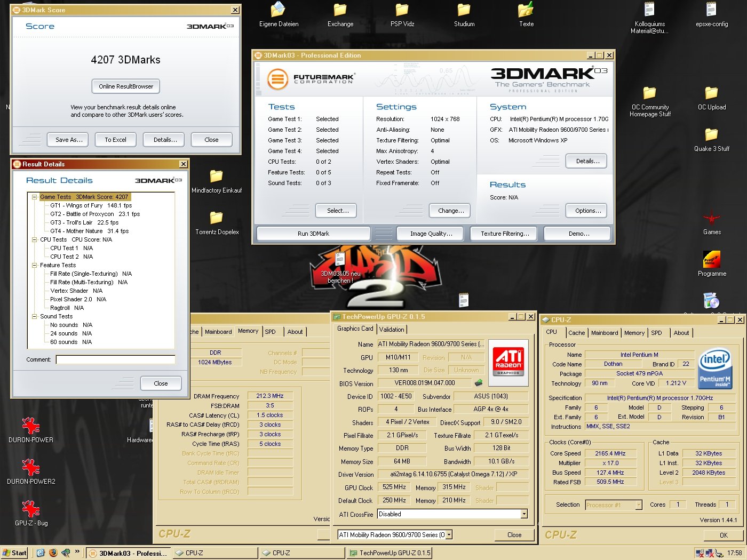Open About tab in left CPU-Z window
This screenshot has width=747, height=560.
coord(295,332)
